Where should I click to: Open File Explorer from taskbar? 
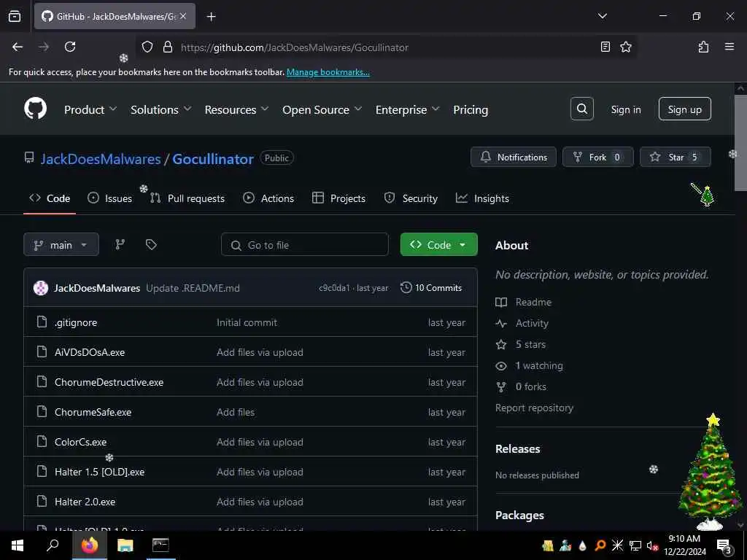click(125, 545)
